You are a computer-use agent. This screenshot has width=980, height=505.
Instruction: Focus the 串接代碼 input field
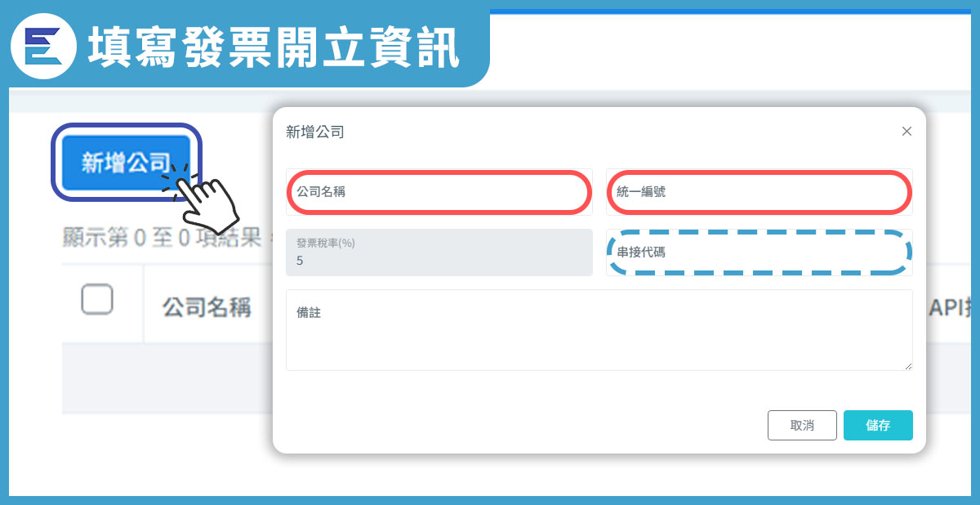pos(759,252)
